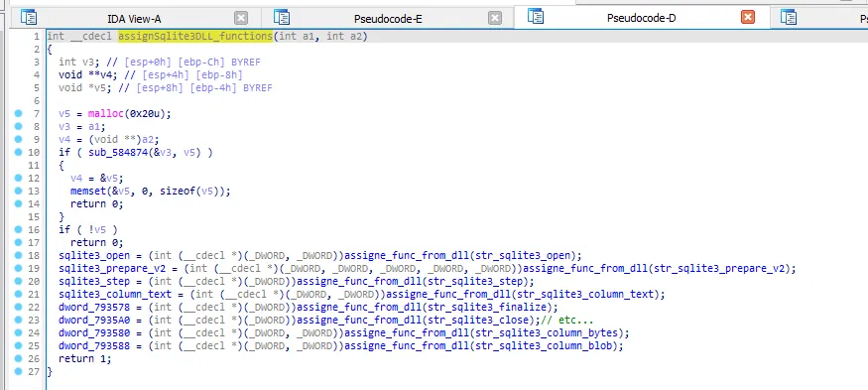The image size is (868, 390).
Task: Toggle breakpoint dot on line 16
Action: tap(18, 229)
